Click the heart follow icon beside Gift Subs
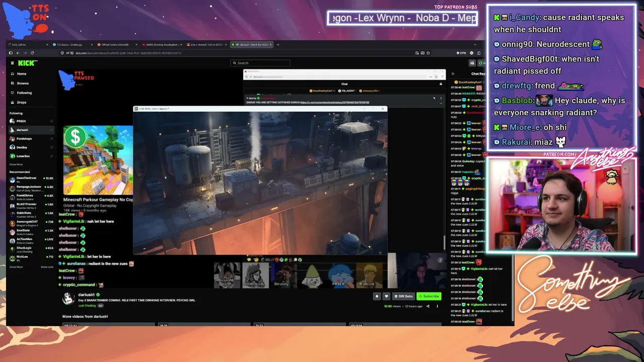 coord(386,296)
